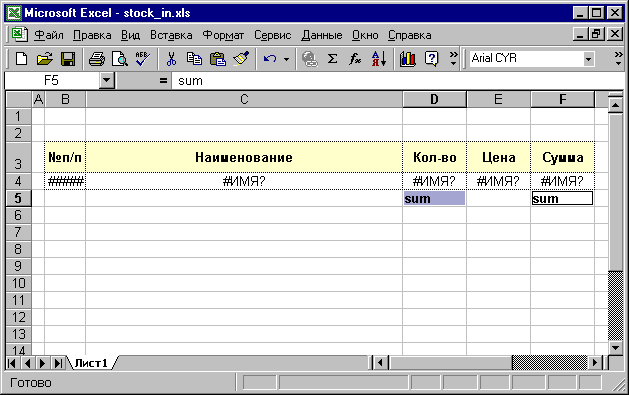Select the №п/п header cell
The height and width of the screenshot is (395, 629).
pos(65,157)
